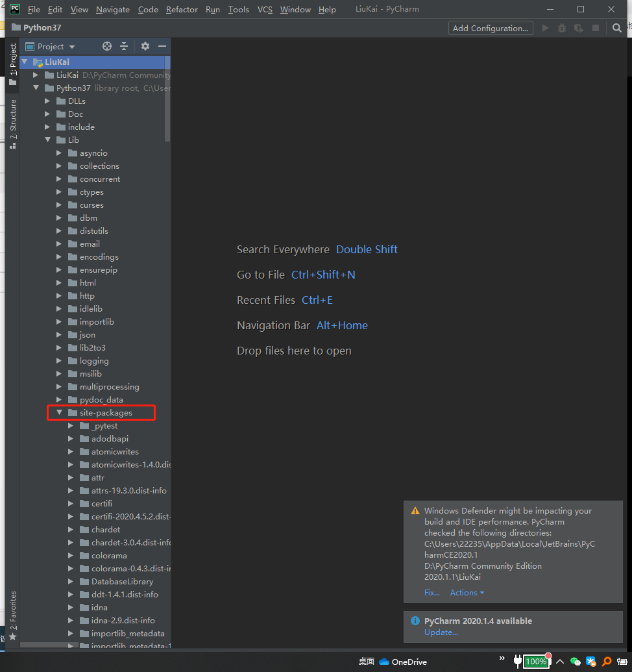The height and width of the screenshot is (672, 632).
Task: Open the VCS menu
Action: point(265,10)
